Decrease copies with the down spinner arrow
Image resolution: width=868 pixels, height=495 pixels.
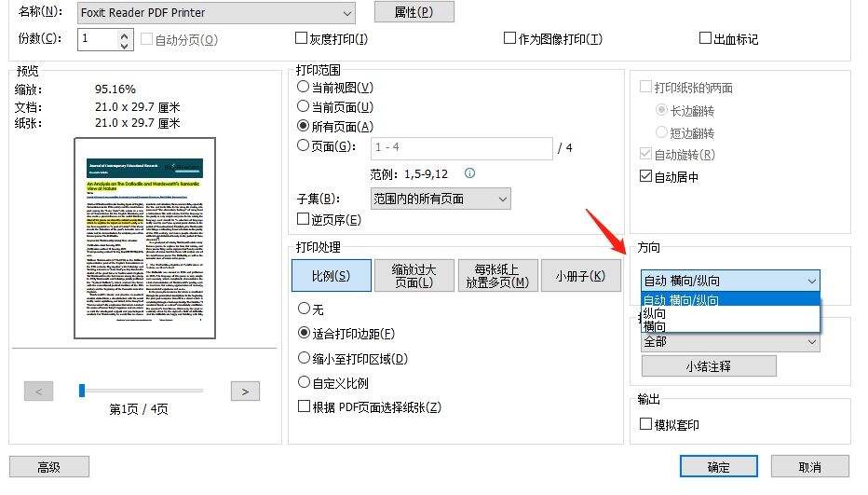pos(125,45)
